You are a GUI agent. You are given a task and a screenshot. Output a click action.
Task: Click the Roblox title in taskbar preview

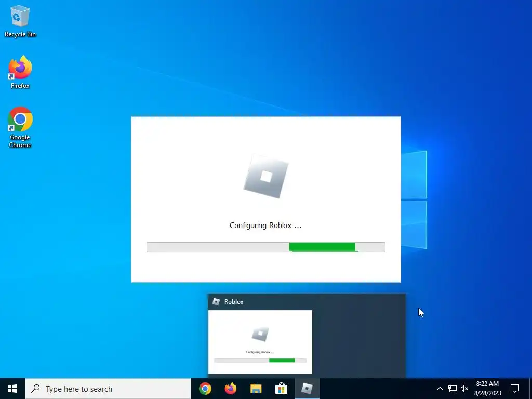pos(234,302)
